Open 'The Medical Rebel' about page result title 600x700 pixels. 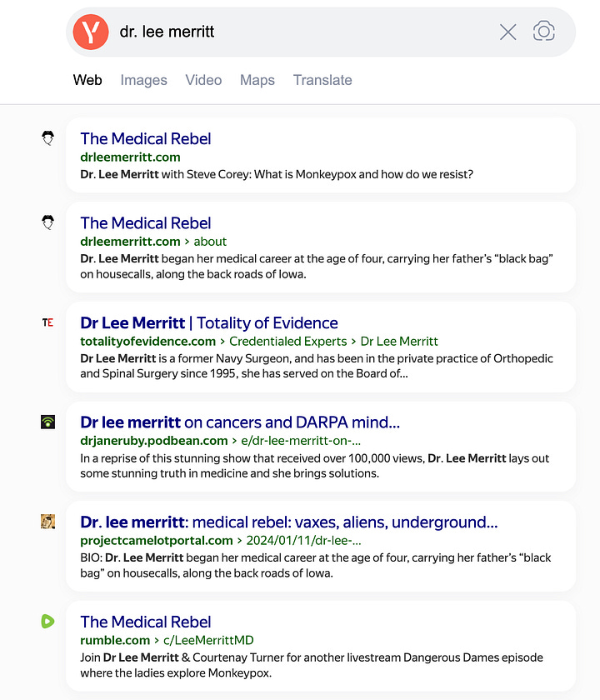(146, 223)
